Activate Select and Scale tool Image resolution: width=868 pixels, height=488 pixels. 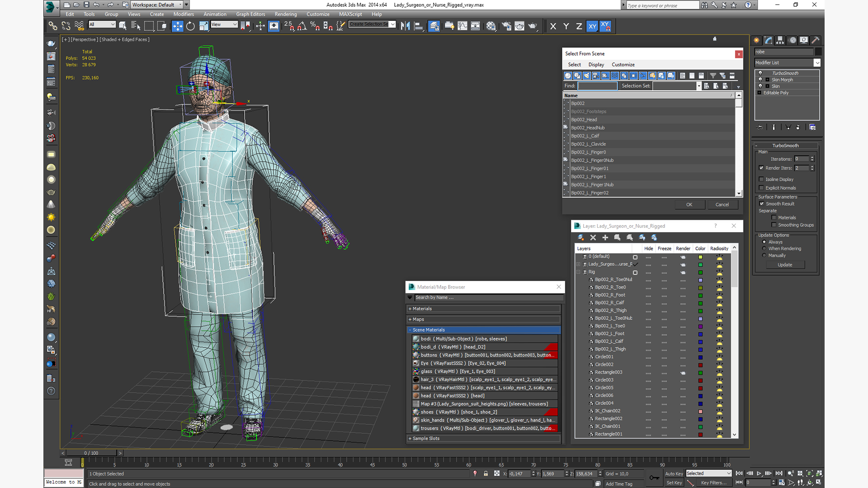(203, 26)
